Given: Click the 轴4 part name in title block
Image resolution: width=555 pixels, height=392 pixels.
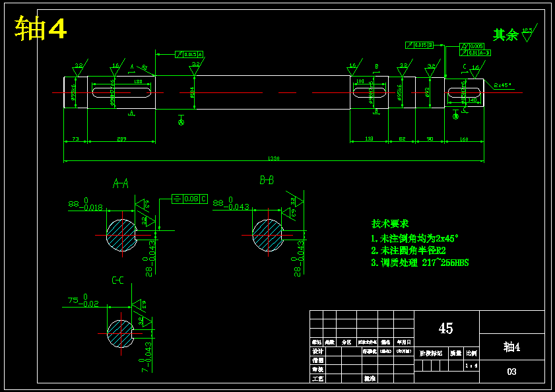Looking at the screenshot, I should (x=512, y=347).
